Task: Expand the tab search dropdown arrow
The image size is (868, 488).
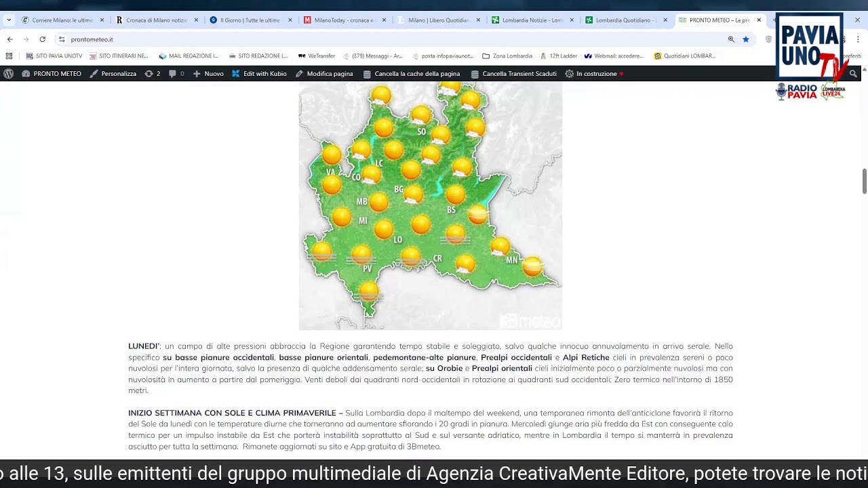Action: click(9, 20)
